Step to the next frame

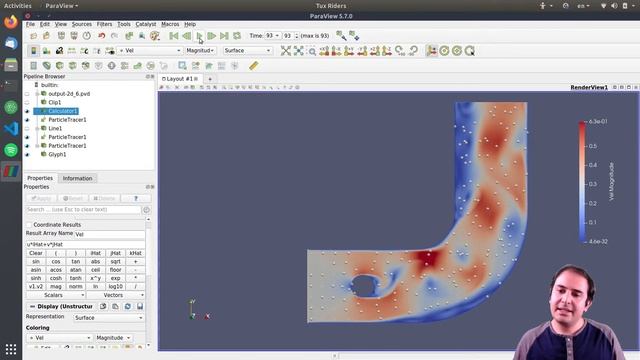point(211,36)
